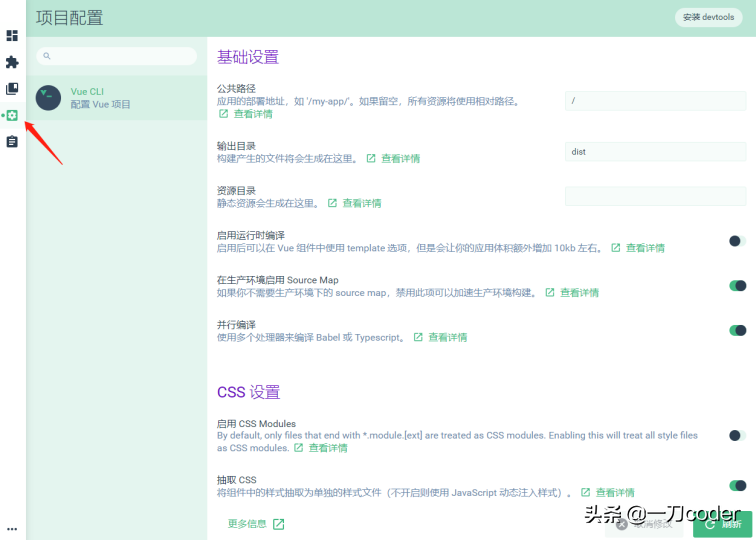Click the 项目配置 page title
Screen dimensions: 756x540
click(69, 18)
